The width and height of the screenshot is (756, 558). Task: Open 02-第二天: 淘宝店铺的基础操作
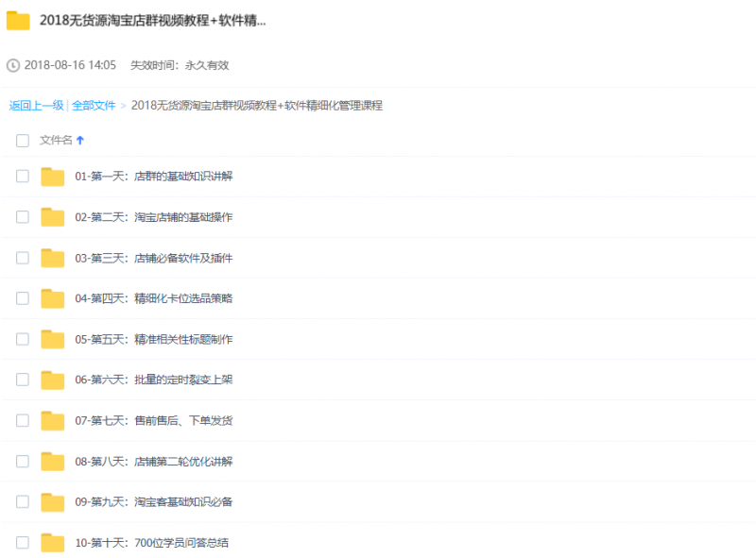tap(154, 217)
